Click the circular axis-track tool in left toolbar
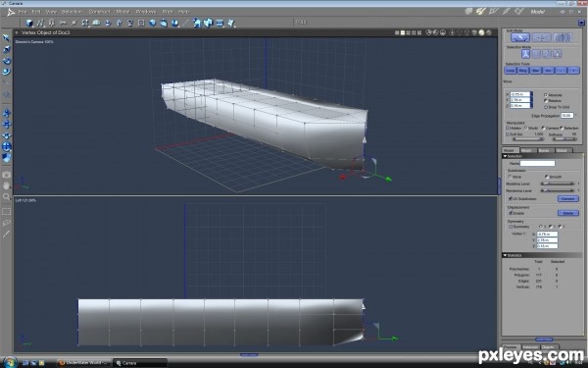The image size is (588, 368). (x=7, y=147)
